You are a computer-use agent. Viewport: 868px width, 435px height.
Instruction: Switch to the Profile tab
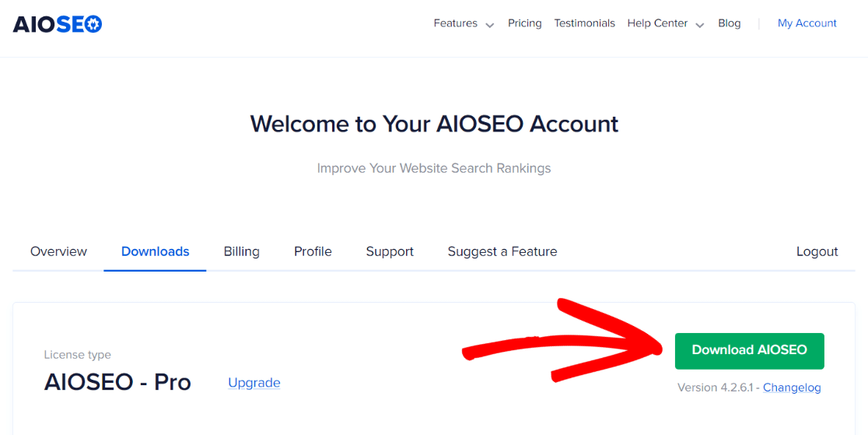pos(313,251)
